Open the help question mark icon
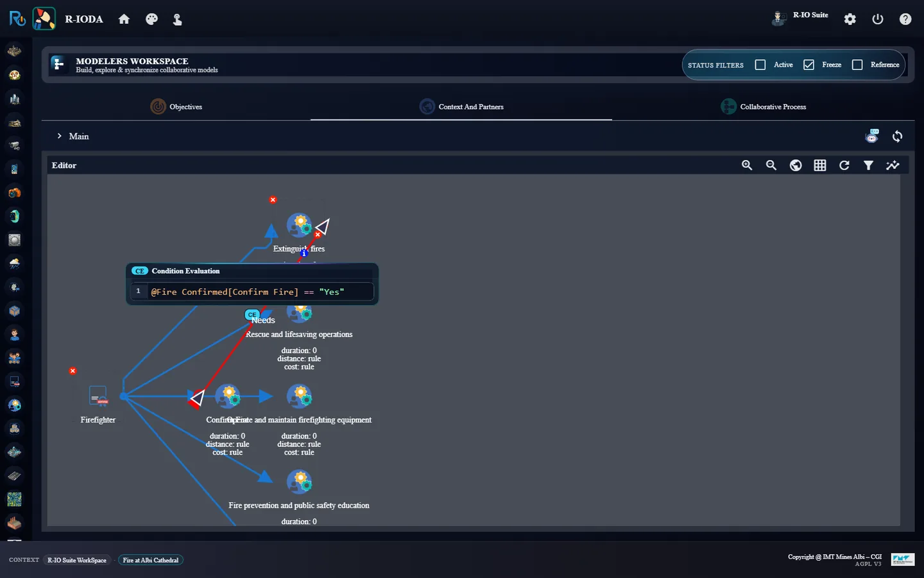Image resolution: width=924 pixels, height=578 pixels. point(905,19)
